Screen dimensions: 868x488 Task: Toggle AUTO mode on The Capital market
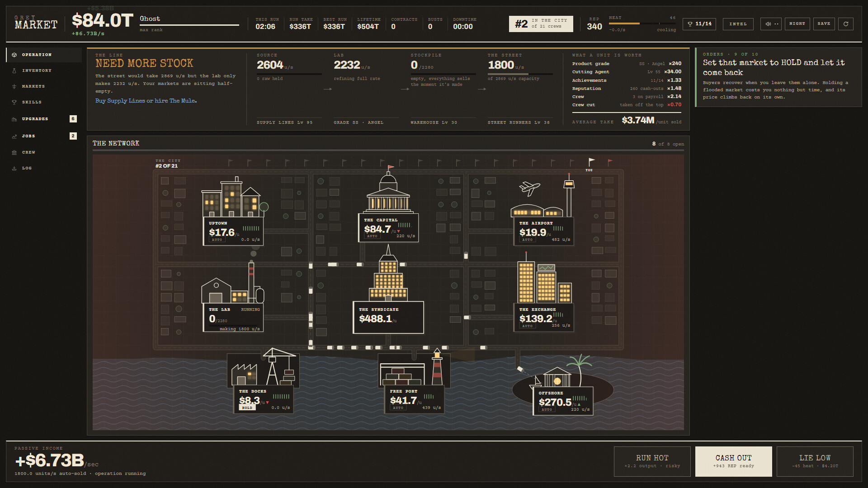pyautogui.click(x=372, y=236)
